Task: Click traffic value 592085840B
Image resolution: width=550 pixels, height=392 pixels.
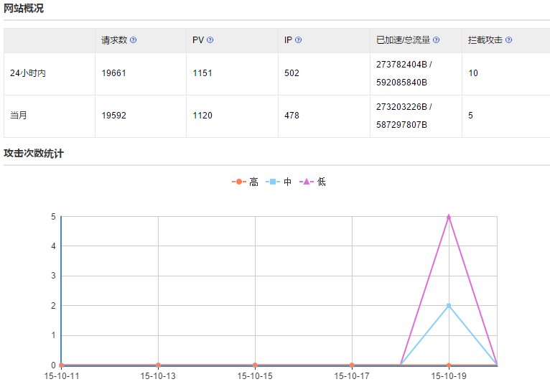Action: (x=401, y=83)
